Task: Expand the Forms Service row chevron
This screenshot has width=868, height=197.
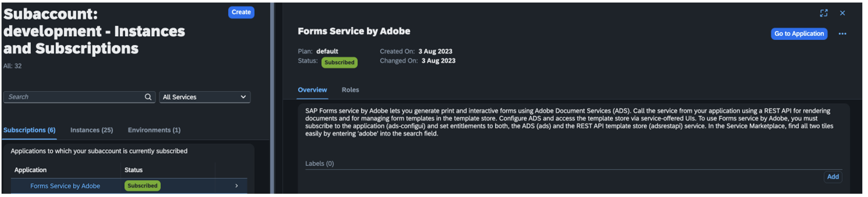Action: click(x=236, y=186)
